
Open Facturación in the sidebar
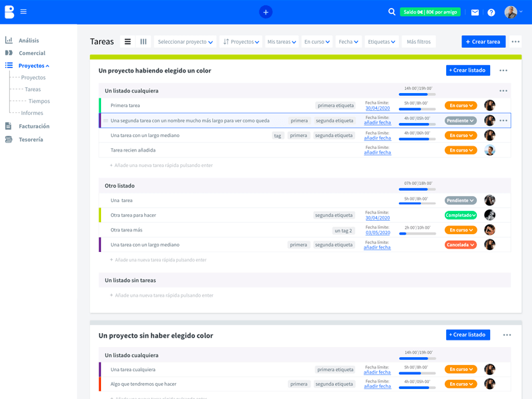point(34,126)
